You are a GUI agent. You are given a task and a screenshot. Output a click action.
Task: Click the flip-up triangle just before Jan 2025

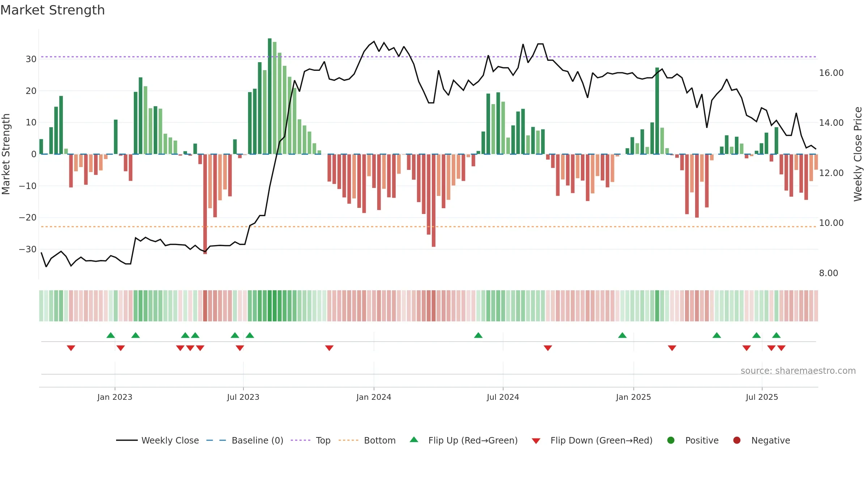[x=622, y=335]
